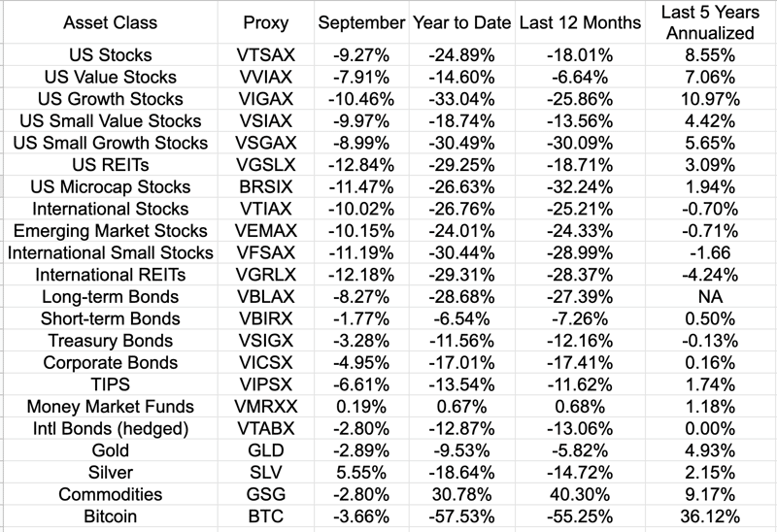Image resolution: width=777 pixels, height=532 pixels.
Task: Click the Last 12 Months header cell
Action: tap(580, 22)
